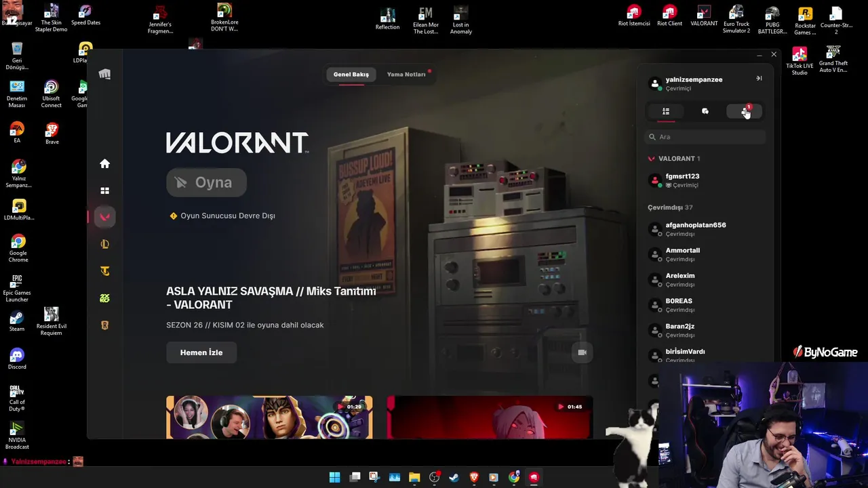The image size is (868, 488).
Task: Click the Hemen İzle button
Action: click(201, 352)
